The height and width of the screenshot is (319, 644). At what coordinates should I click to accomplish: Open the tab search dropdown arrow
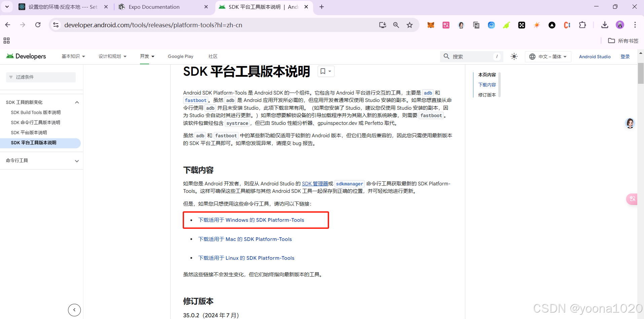point(7,7)
